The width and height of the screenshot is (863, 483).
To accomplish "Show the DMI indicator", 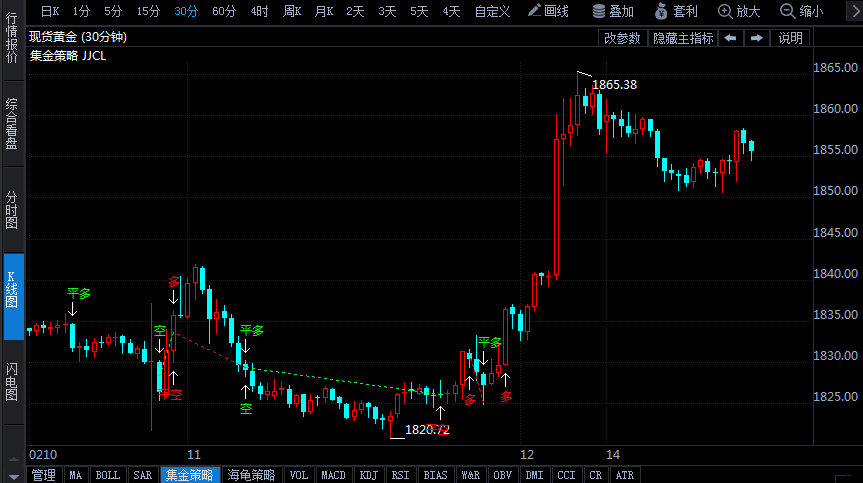I will 534,475.
